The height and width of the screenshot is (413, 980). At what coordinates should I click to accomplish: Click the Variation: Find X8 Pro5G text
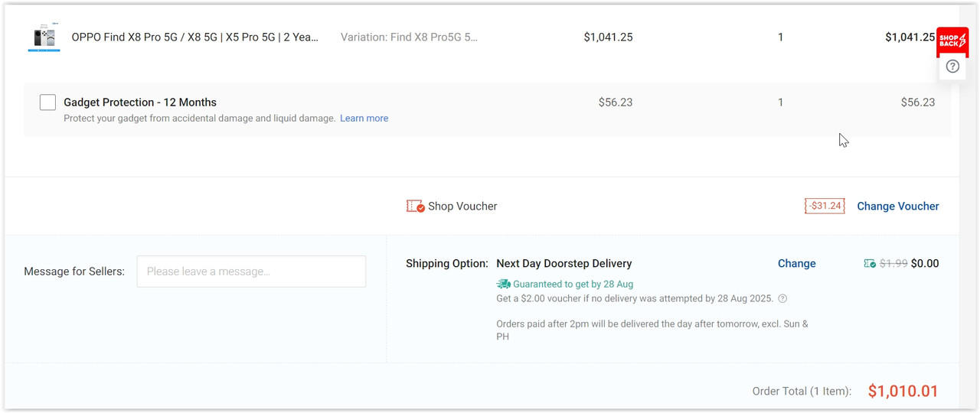click(409, 37)
